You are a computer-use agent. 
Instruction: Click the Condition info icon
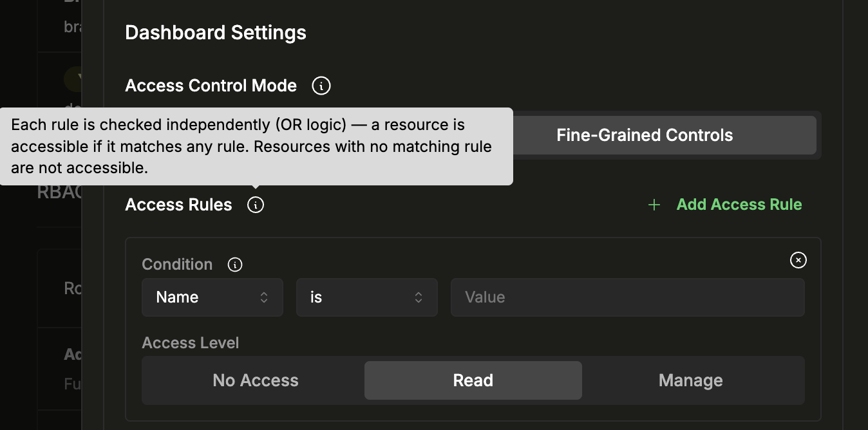235,265
